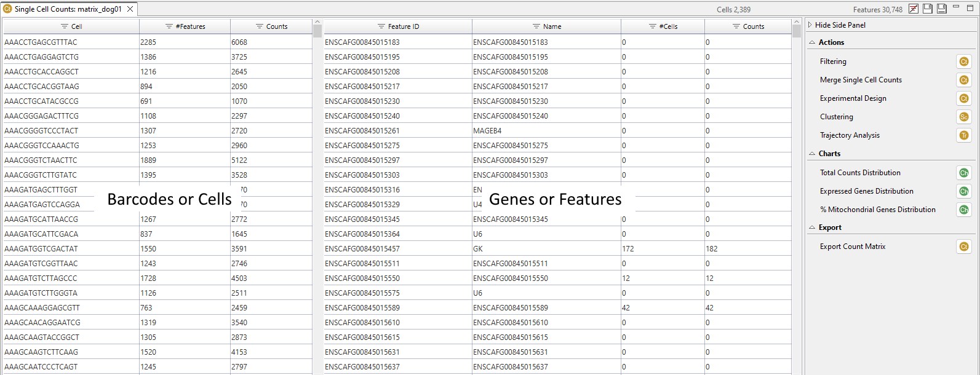980x375 pixels.
Task: Click the Merge Single Cell Counts icon
Action: point(963,80)
